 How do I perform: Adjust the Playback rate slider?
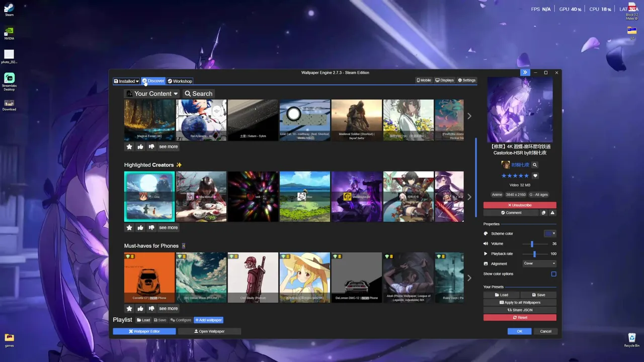[x=534, y=254]
